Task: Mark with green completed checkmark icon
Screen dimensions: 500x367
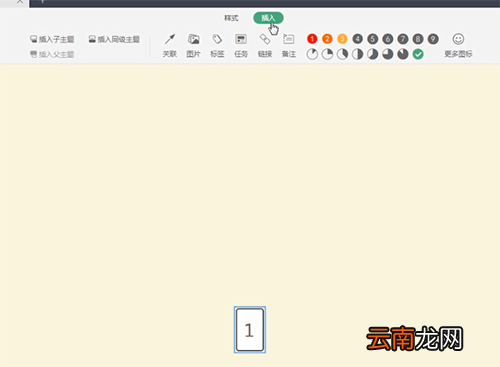Action: [x=418, y=54]
